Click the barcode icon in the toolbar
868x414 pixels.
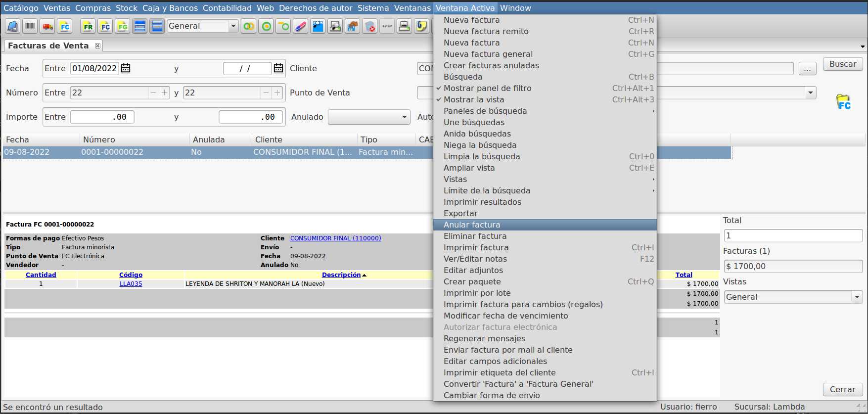[x=30, y=26]
